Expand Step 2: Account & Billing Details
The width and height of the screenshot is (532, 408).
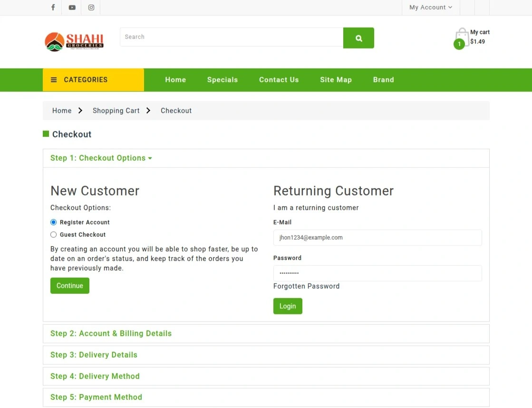pos(111,334)
